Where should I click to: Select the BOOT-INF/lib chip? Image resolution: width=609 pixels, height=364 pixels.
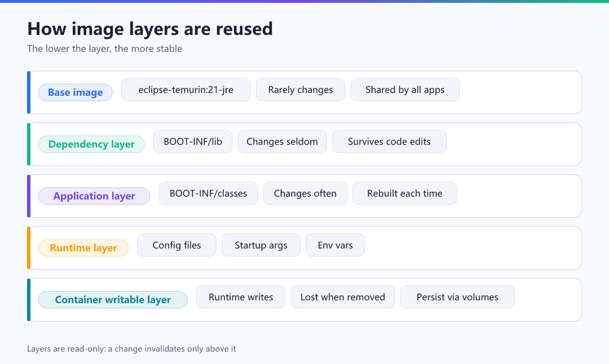click(193, 141)
